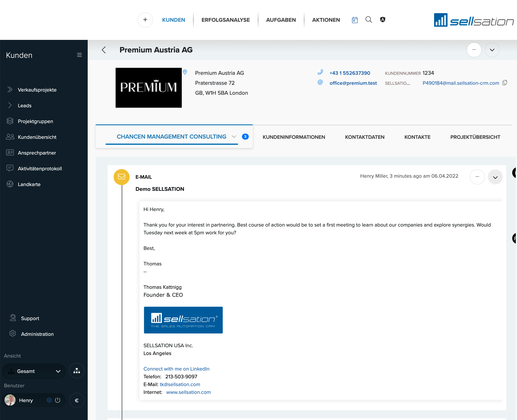Viewport: 517px width, 420px height.
Task: Expand the header chevron next to Premium Austria AG
Action: pyautogui.click(x=492, y=50)
